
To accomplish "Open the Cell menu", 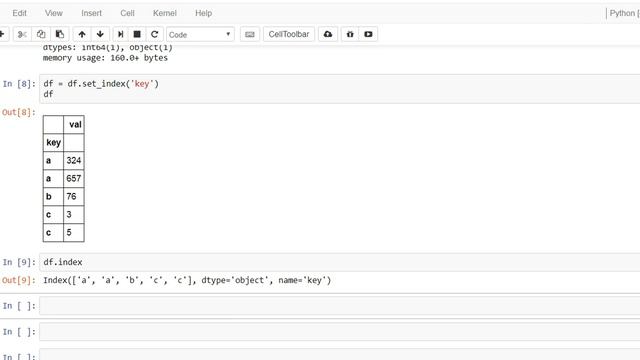I will pos(127,13).
